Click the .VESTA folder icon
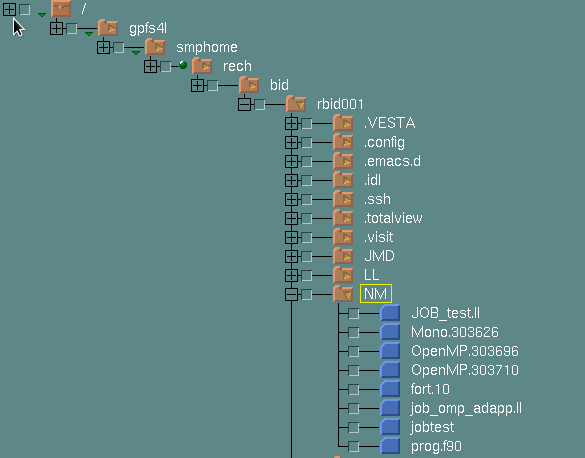This screenshot has width=585, height=458. point(343,123)
